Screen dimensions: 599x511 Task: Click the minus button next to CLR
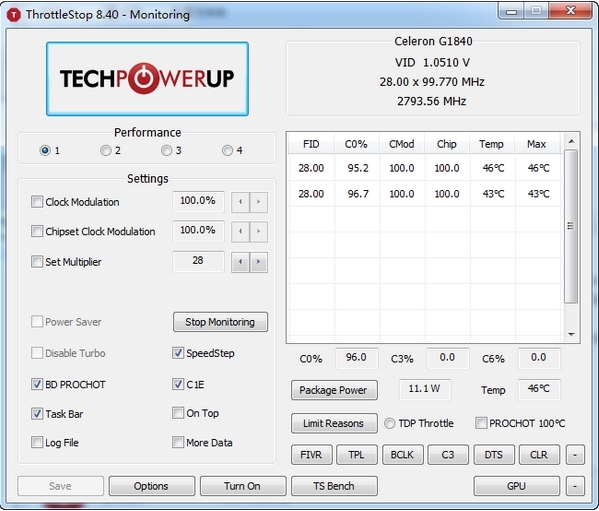click(575, 454)
